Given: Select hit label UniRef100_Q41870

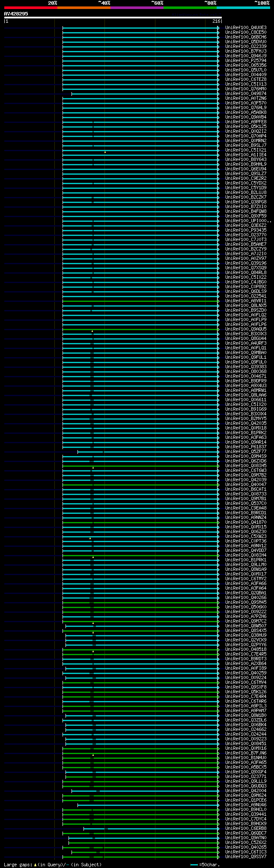Looking at the screenshot, I should pyautogui.click(x=246, y=522).
